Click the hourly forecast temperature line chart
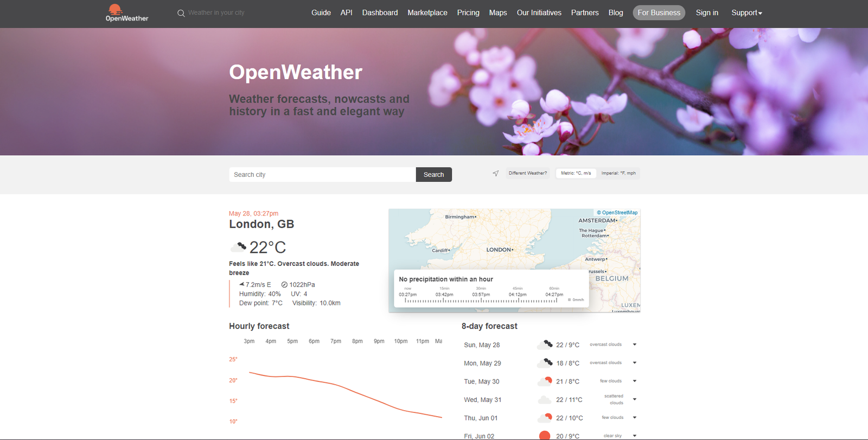 click(346, 394)
